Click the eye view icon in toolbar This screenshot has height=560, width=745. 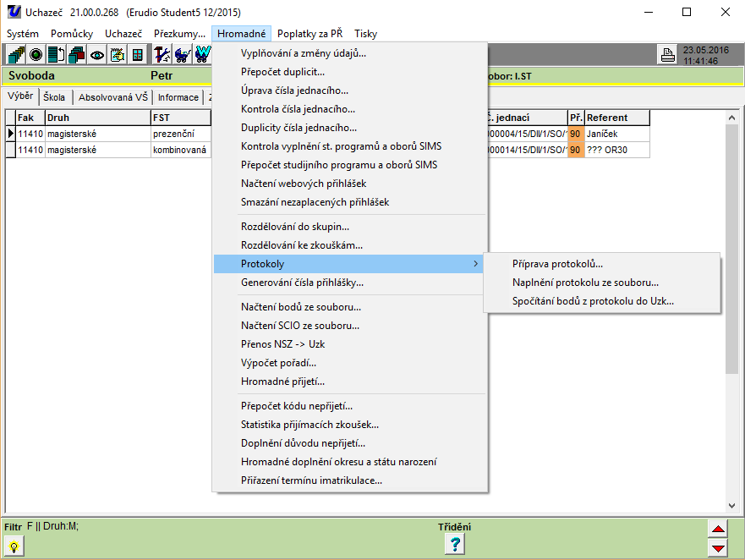(97, 55)
